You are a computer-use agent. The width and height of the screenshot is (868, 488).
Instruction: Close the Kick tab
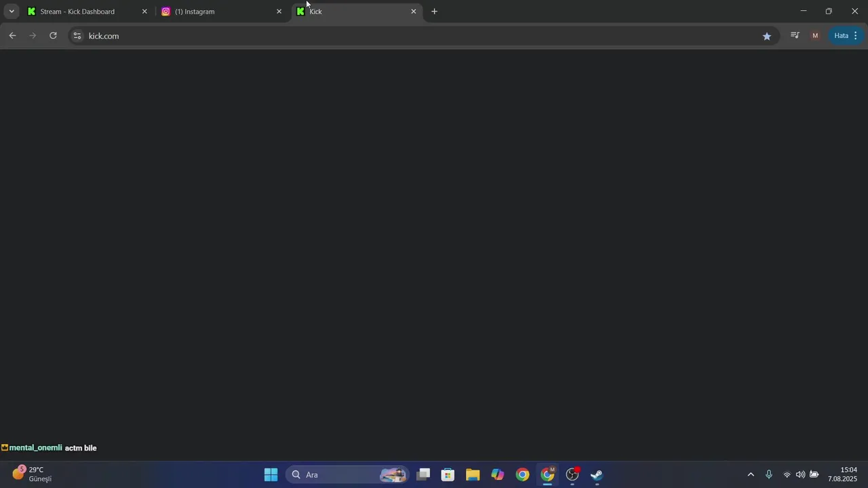point(414,12)
